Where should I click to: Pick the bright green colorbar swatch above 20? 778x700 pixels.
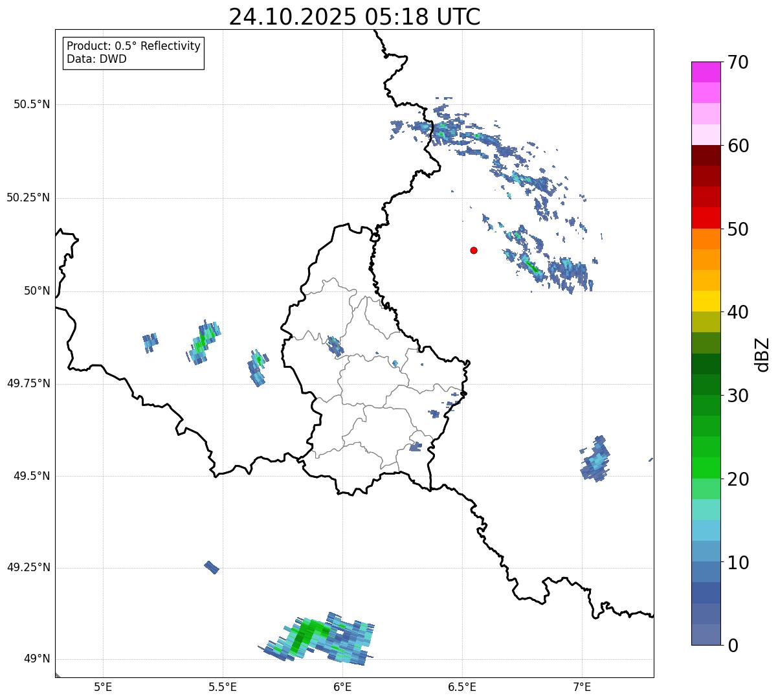click(x=706, y=468)
